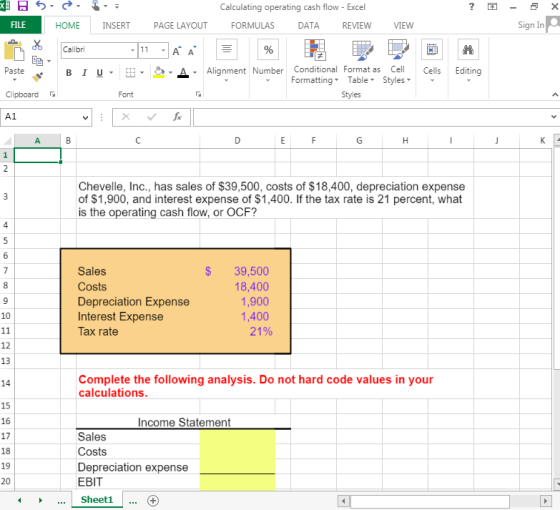Image resolution: width=560 pixels, height=510 pixels.
Task: Open the Editing binoculars group
Action: point(468,49)
